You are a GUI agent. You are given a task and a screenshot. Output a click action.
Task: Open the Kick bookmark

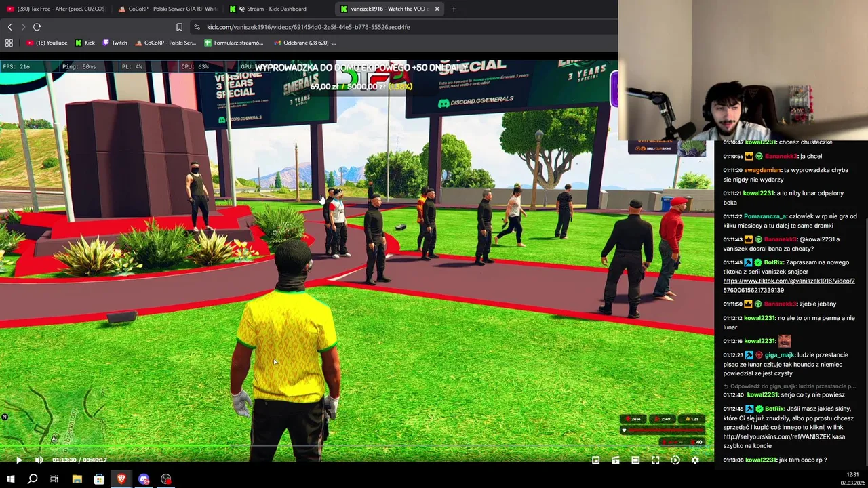click(85, 43)
